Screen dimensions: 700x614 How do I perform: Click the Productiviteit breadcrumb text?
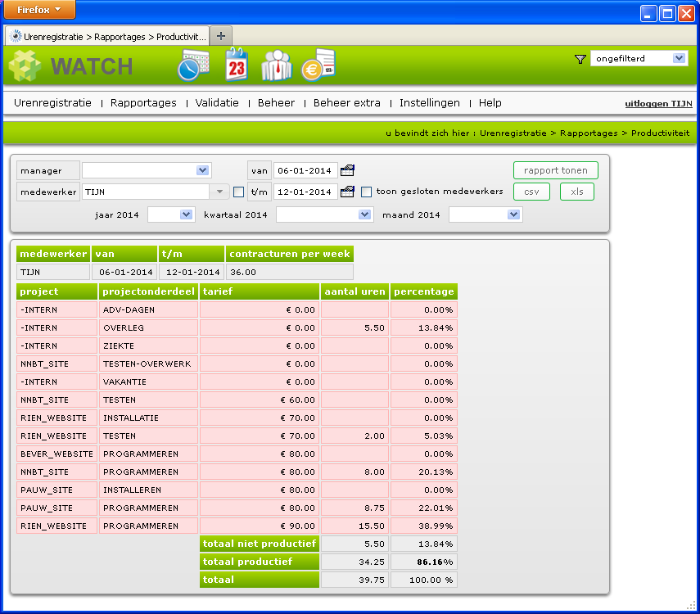(x=660, y=133)
